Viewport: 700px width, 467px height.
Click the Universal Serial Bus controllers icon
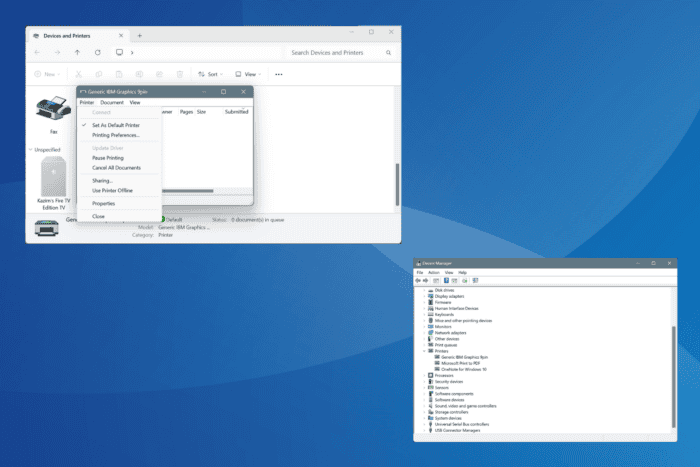tap(430, 425)
